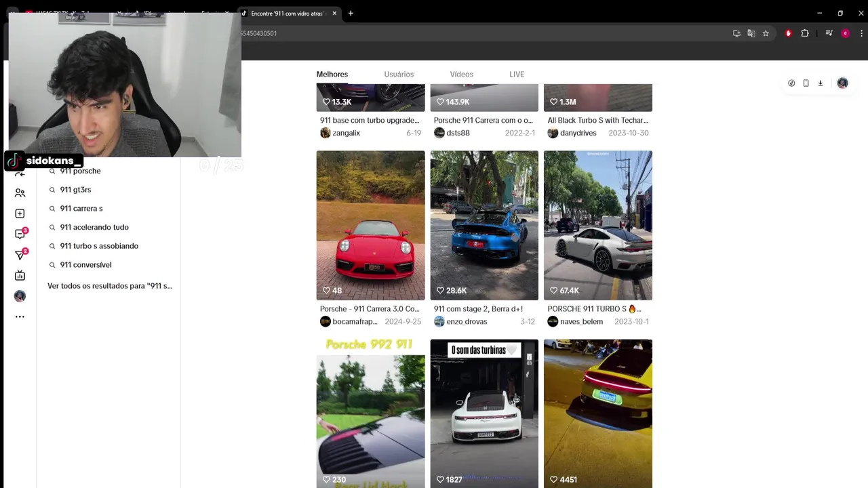Open the video thumbnail with 1.3M likes
Image resolution: width=868 pixels, height=488 pixels.
598,98
